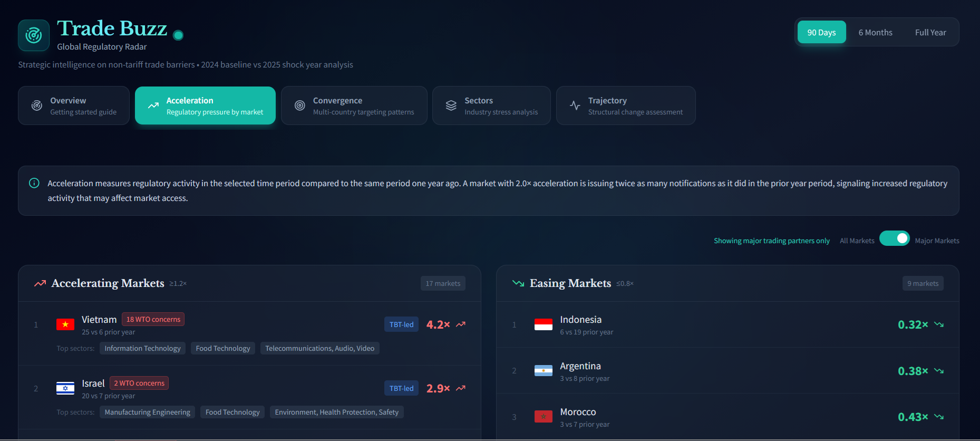Viewport: 980px width, 441px height.
Task: Click the Argentina flag icon
Action: (x=544, y=371)
